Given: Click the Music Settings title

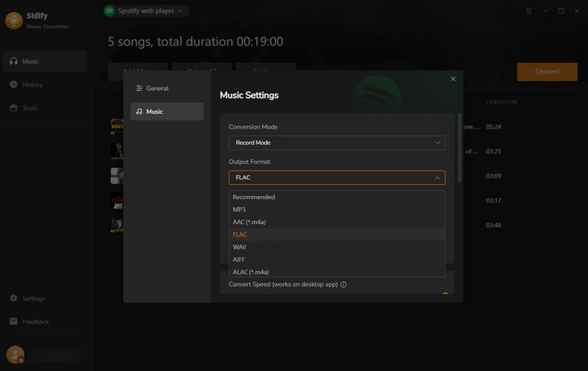Looking at the screenshot, I should 249,96.
